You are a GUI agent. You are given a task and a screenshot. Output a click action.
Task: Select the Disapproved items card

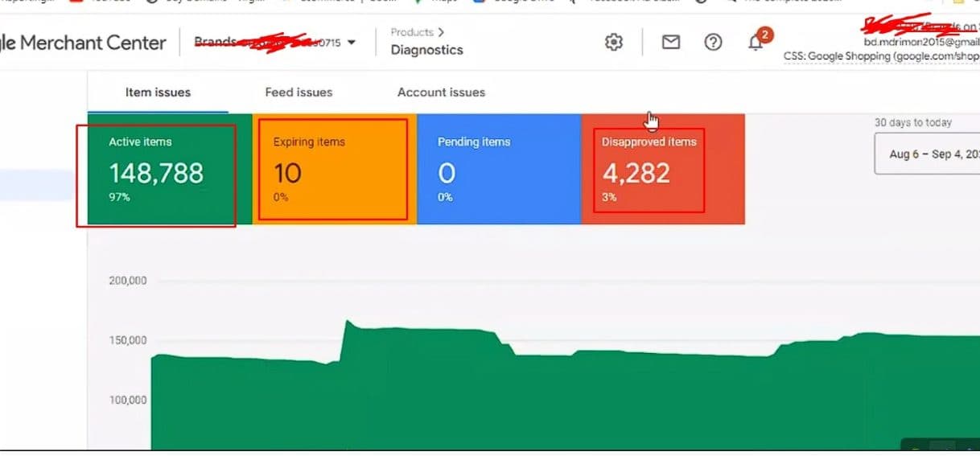(663, 169)
